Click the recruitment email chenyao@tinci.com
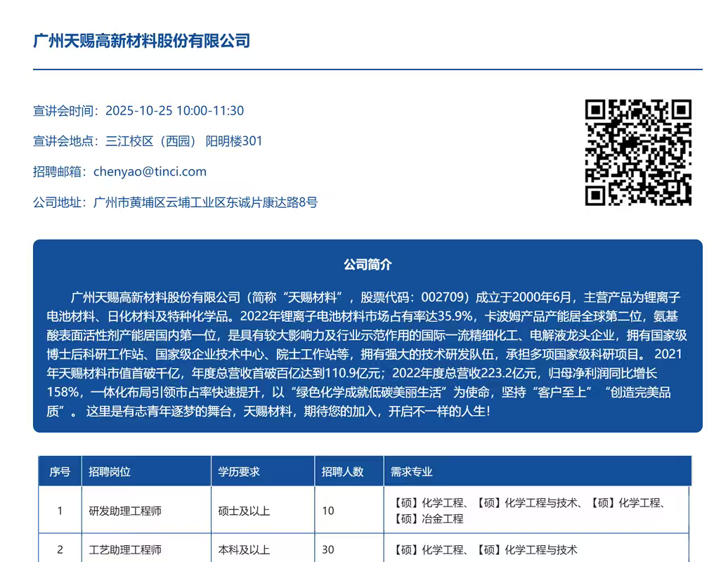Viewport: 728px width, 562px height. [x=150, y=171]
